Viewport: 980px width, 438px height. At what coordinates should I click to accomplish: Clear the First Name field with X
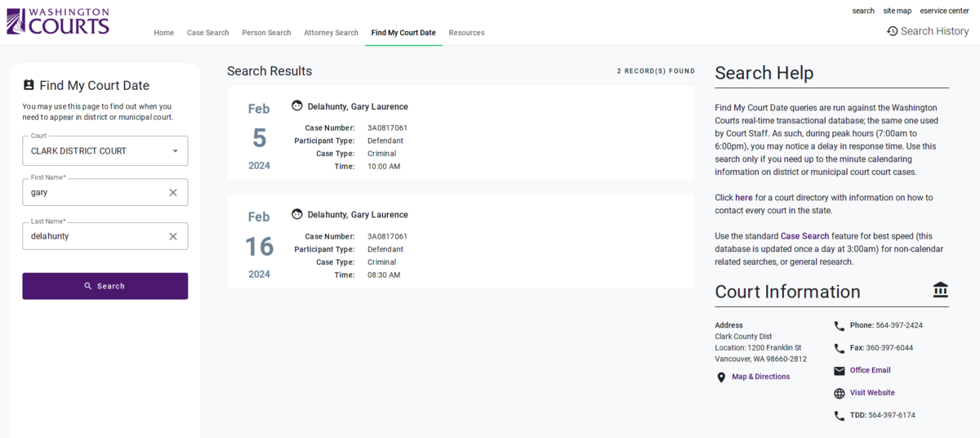pos(173,193)
